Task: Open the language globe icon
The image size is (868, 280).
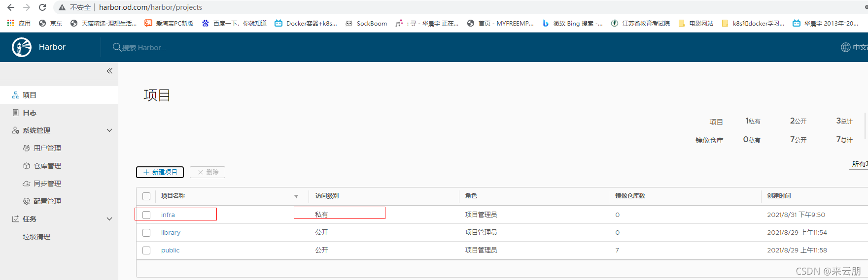Action: (846, 47)
